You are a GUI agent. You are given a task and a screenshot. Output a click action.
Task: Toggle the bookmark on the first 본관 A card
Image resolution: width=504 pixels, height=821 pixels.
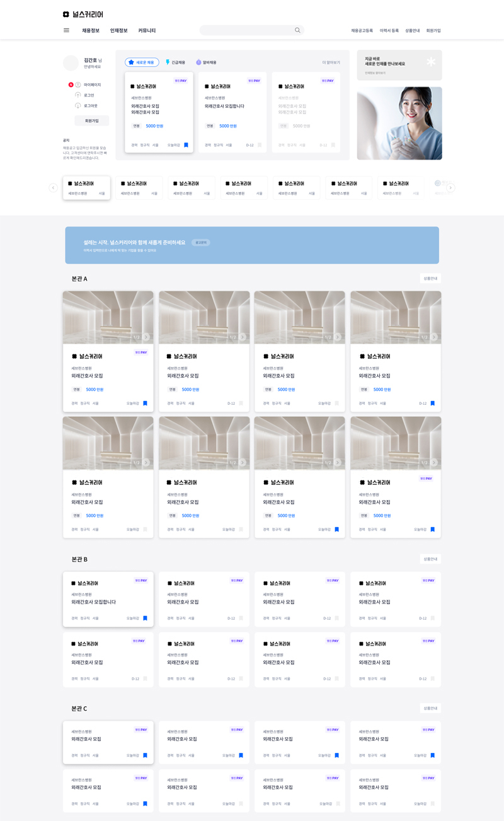[x=145, y=404]
